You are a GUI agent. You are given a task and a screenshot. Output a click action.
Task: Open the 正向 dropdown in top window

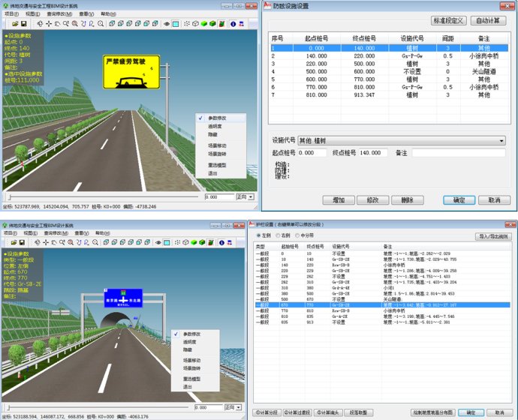251,197
